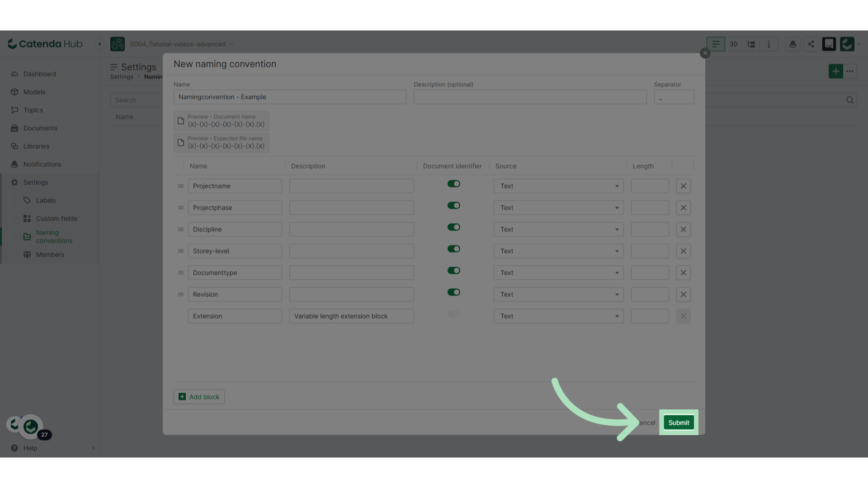This screenshot has height=488, width=868.
Task: Click the Catenda Hub logo
Action: pyautogui.click(x=45, y=44)
